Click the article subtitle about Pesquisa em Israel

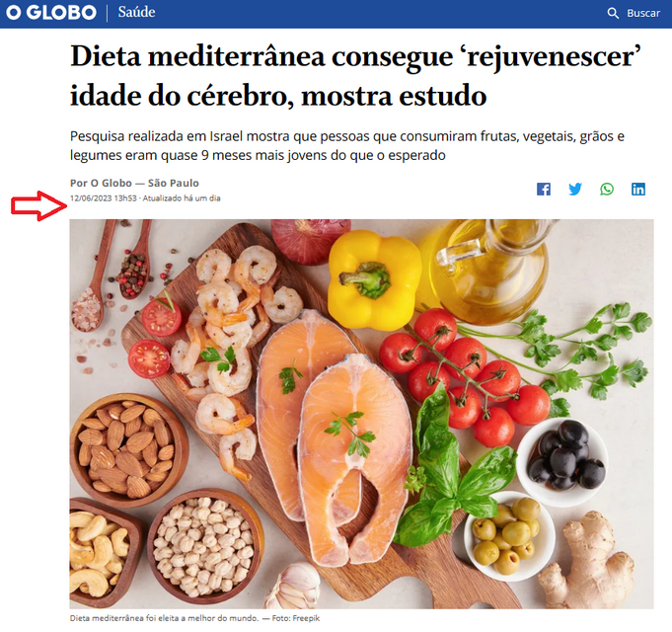[x=347, y=145]
